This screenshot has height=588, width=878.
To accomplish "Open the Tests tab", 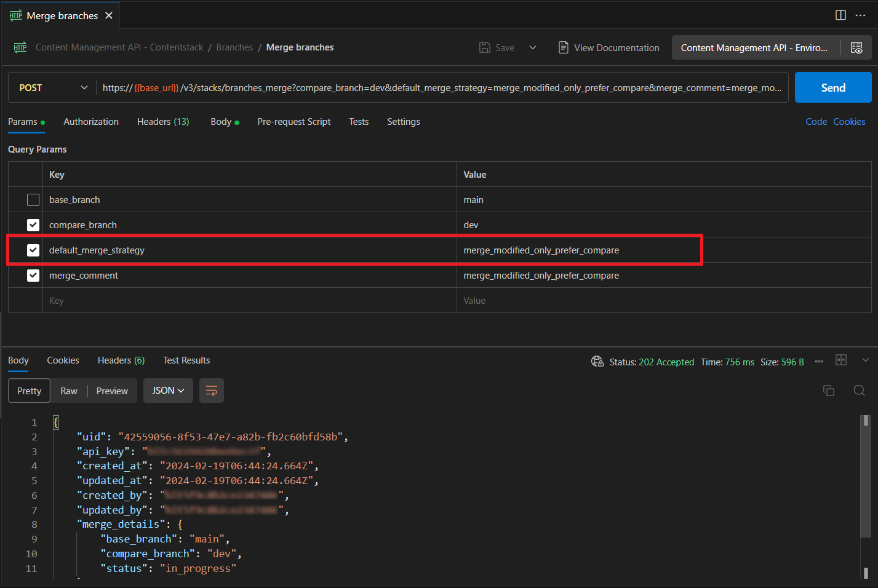I will pos(359,122).
